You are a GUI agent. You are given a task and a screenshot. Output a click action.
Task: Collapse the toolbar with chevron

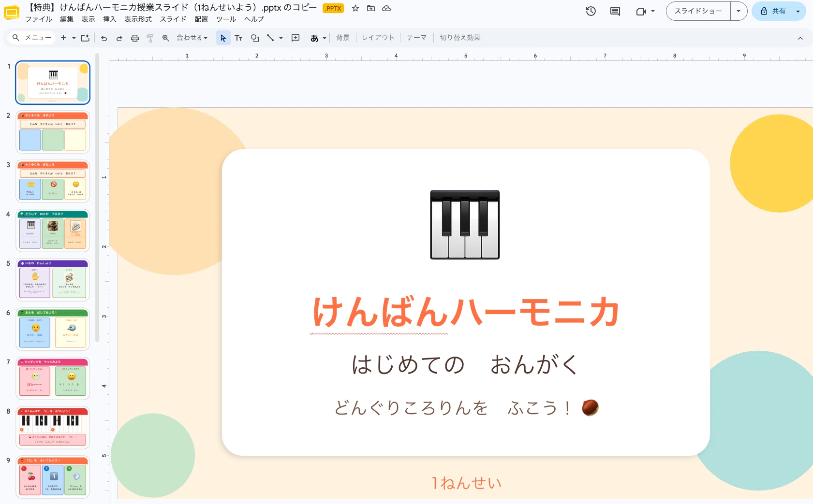(800, 38)
